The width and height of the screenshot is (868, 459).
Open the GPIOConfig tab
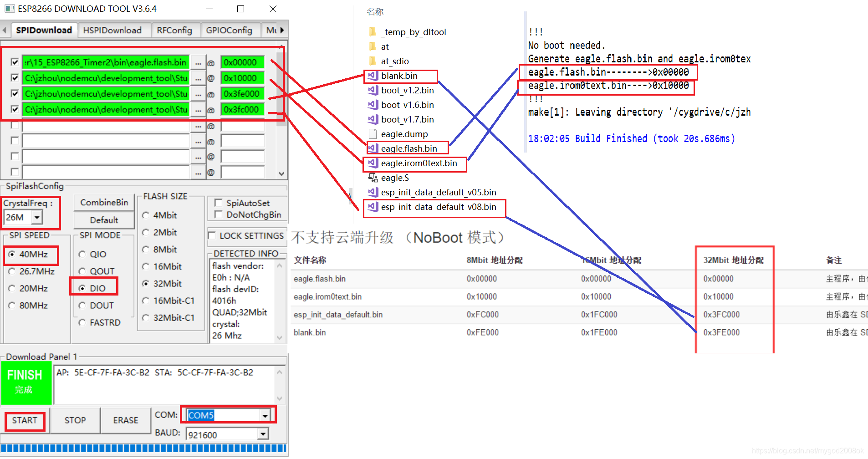click(x=229, y=30)
